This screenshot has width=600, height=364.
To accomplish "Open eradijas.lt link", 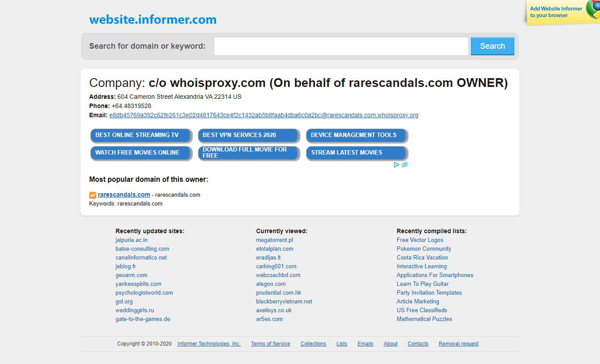I will click(268, 258).
